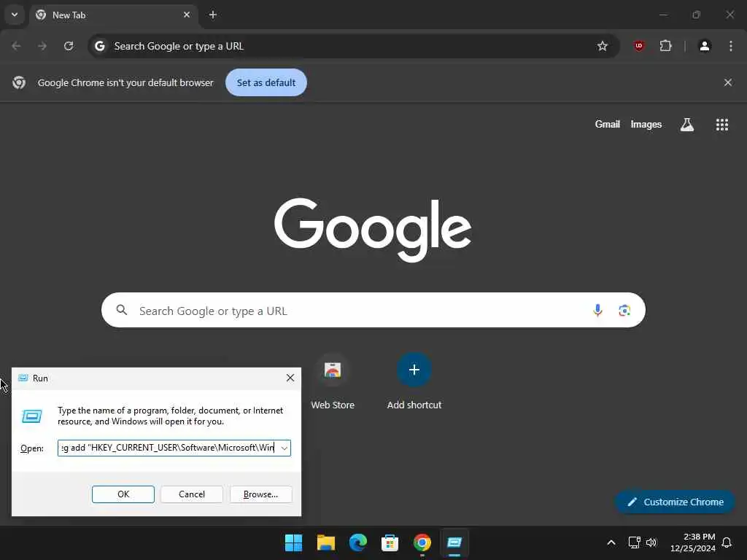Close the Run dialog
This screenshot has height=560, width=747.
pos(290,378)
